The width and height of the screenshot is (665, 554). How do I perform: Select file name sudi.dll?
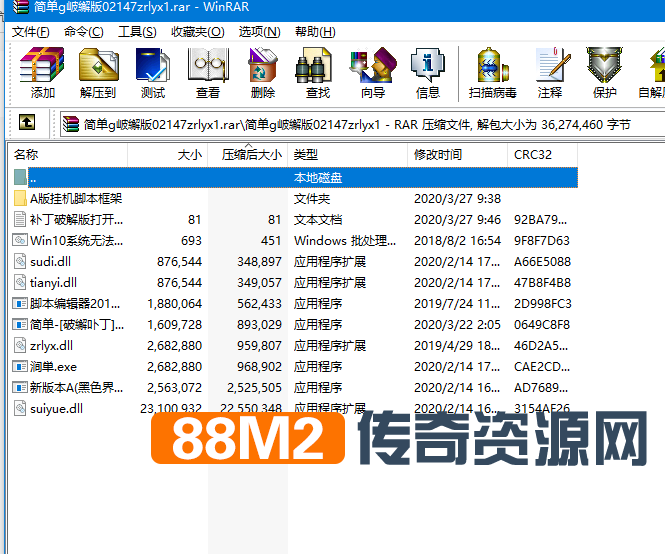pos(50,261)
